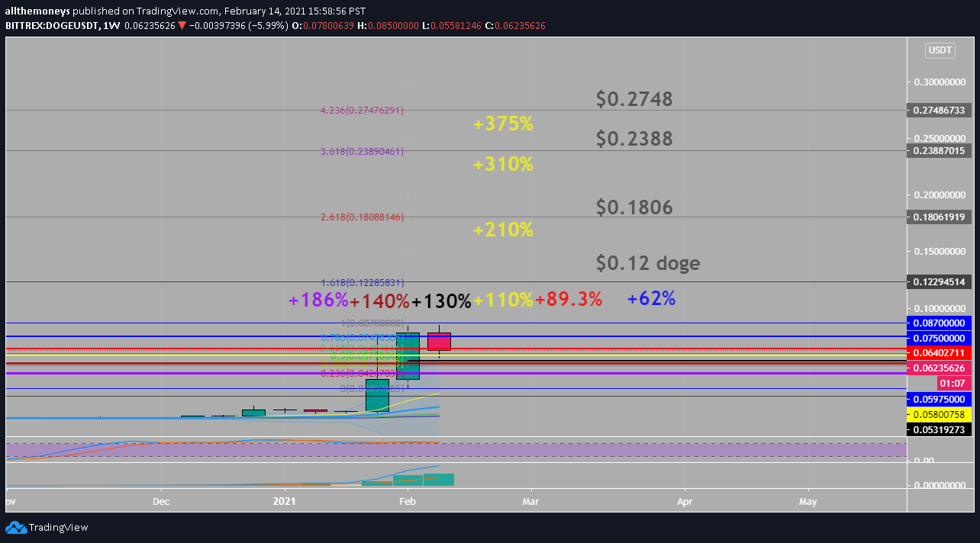980x543 pixels.
Task: Click the '$0.12 doge' annotation
Action: coord(648,264)
